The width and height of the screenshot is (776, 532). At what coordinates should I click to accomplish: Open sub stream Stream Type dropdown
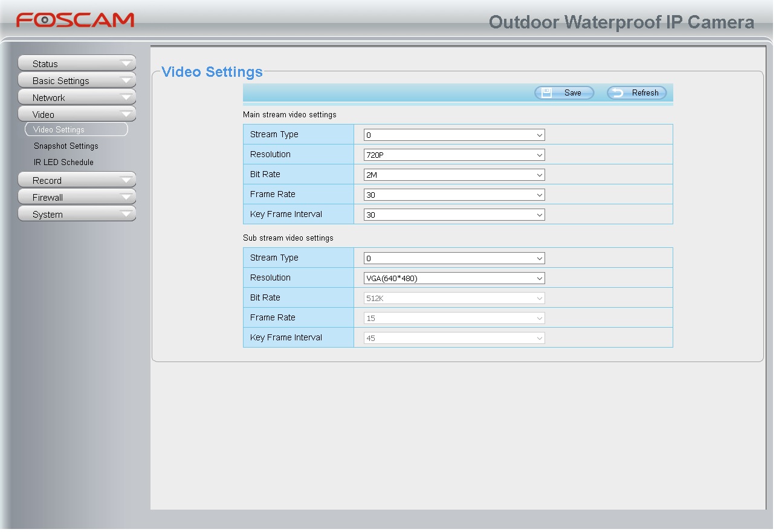click(454, 258)
